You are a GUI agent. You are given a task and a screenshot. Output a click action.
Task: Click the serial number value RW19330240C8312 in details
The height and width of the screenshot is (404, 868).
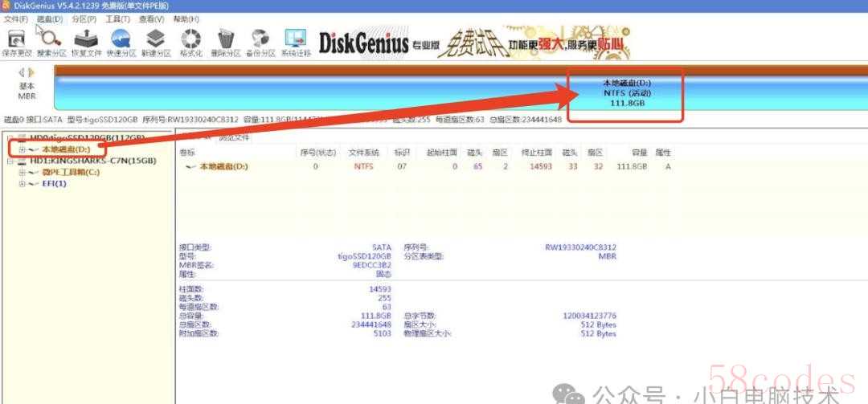pos(581,247)
